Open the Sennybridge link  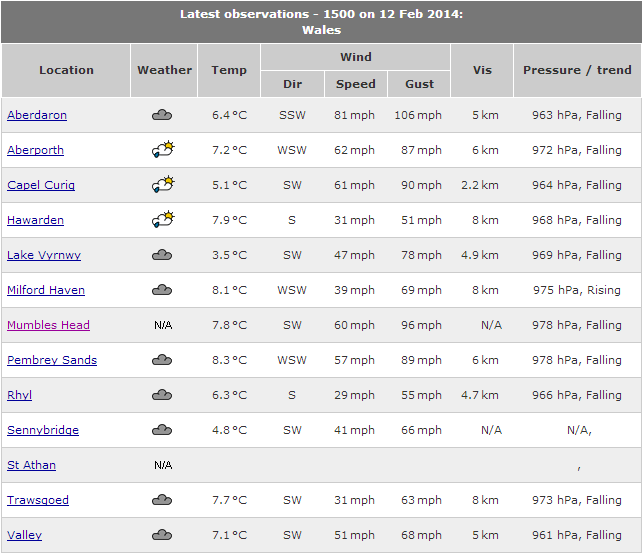[43, 430]
